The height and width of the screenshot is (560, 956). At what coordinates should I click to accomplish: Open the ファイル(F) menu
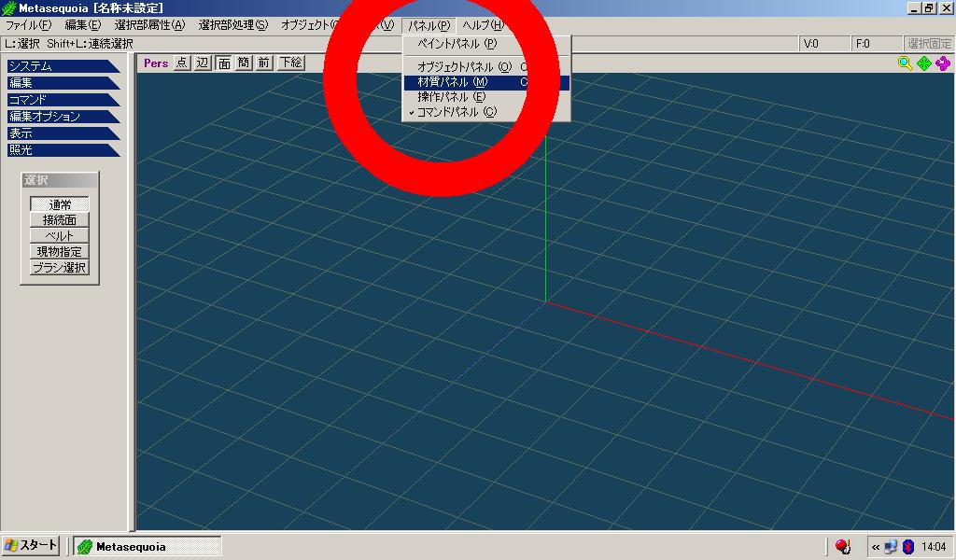pos(29,25)
